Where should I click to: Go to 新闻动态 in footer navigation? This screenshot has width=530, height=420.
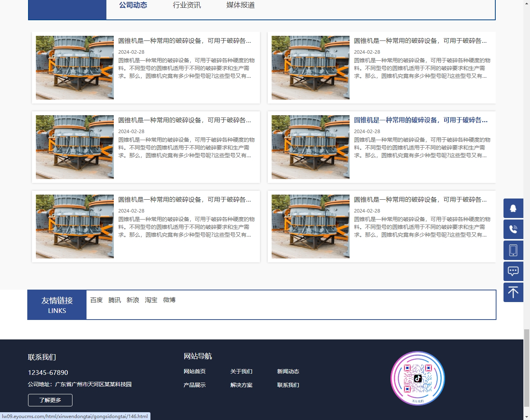[288, 371]
